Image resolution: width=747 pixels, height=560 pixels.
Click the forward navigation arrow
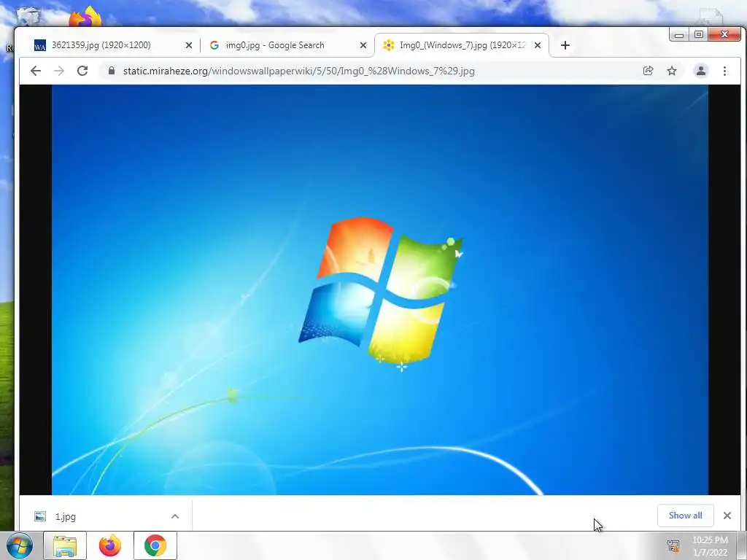[x=59, y=71]
